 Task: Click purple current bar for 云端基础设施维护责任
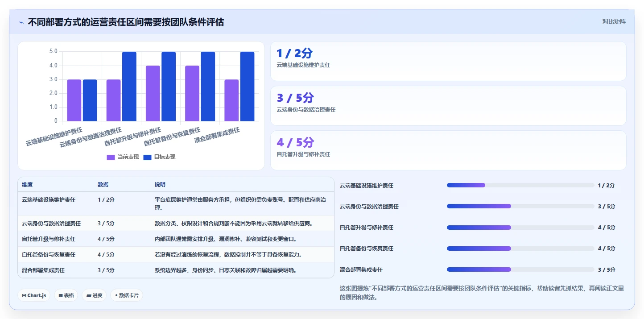(74, 100)
